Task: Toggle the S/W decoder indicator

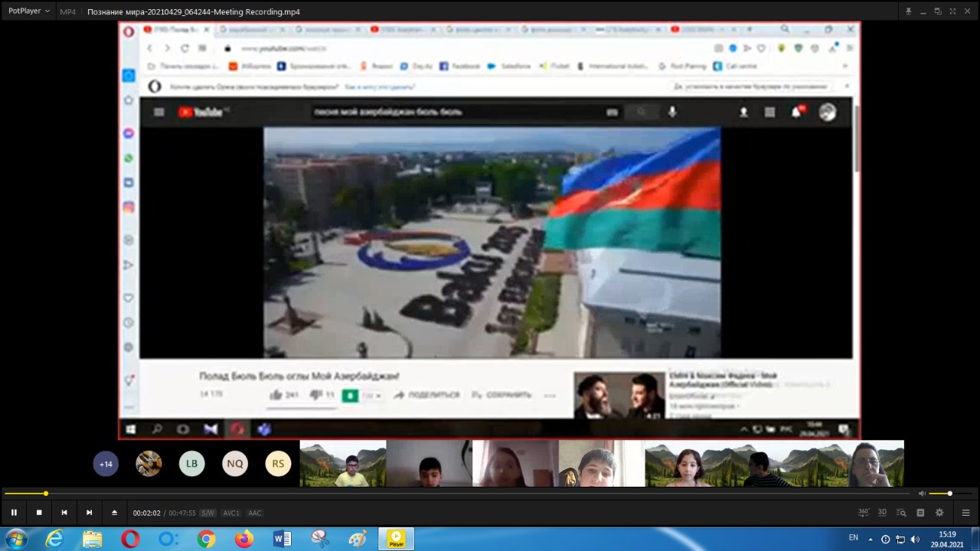Action: coord(207,514)
